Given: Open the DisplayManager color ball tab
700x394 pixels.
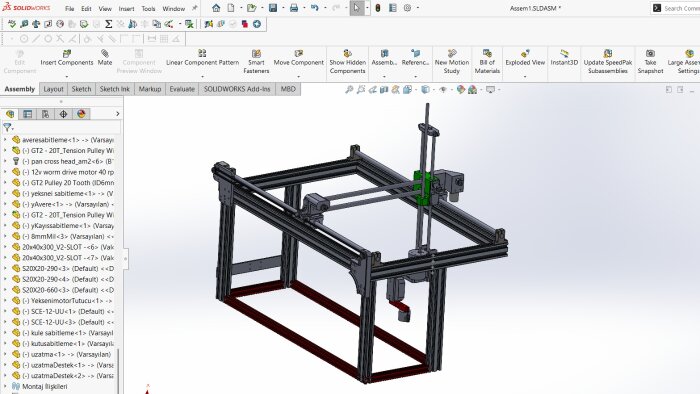Looking at the screenshot, I should click(81, 114).
